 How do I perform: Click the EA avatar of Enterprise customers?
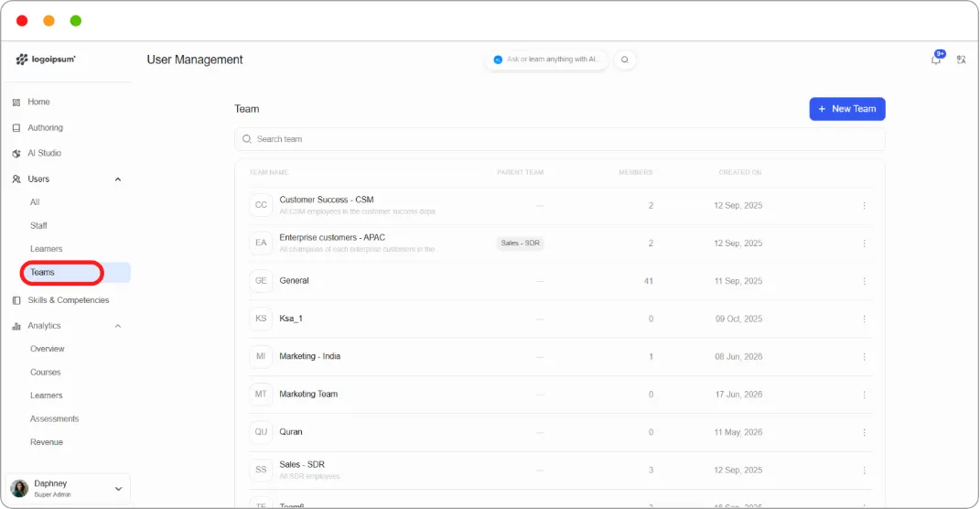[261, 243]
